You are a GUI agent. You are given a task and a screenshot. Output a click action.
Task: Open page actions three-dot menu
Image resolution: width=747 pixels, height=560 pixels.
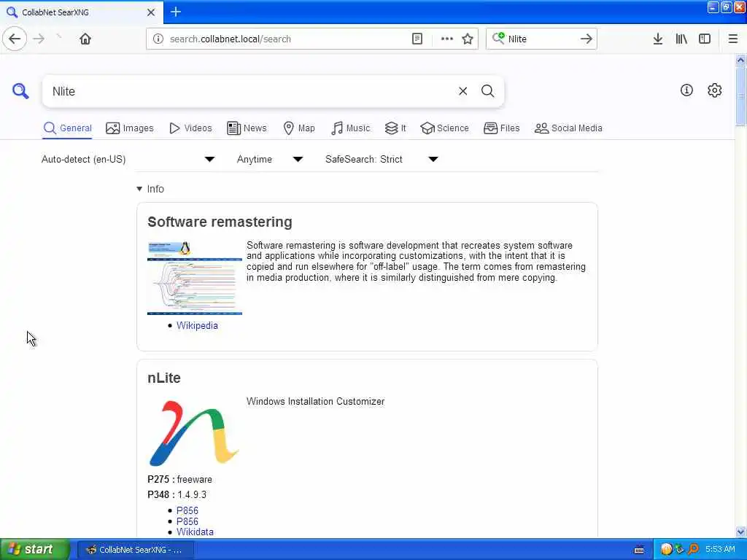[x=447, y=39]
